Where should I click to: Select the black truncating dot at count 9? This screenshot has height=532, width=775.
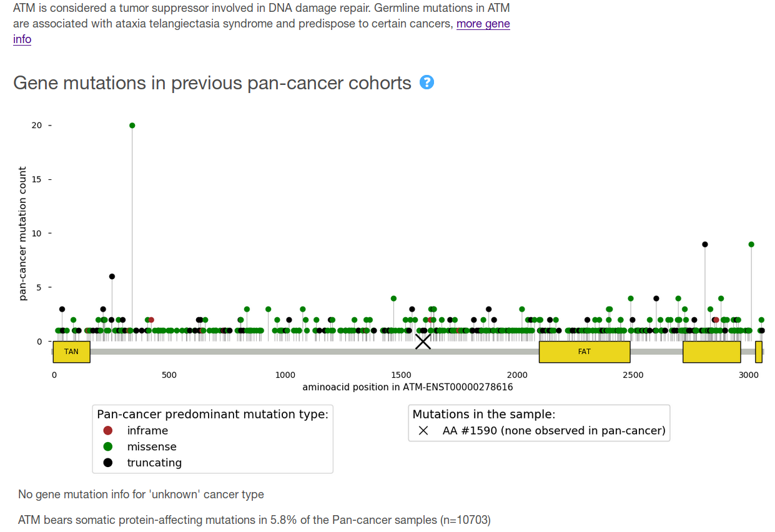(705, 244)
